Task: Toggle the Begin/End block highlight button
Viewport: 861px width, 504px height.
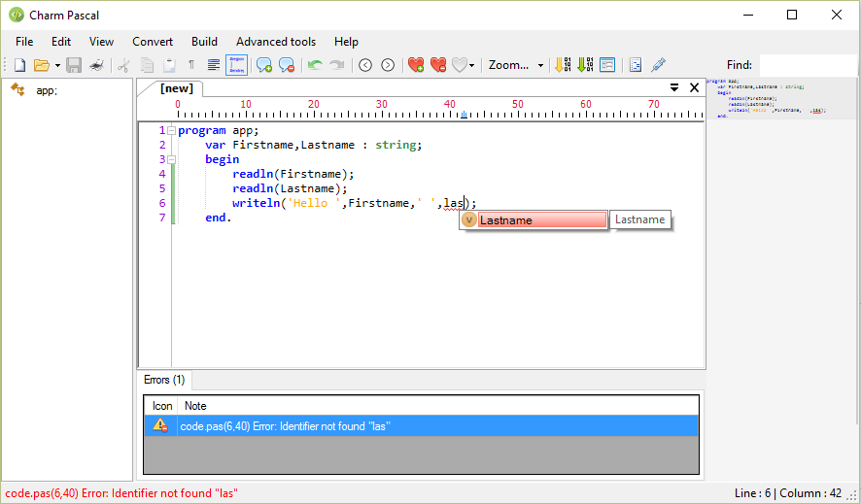Action: click(x=236, y=65)
